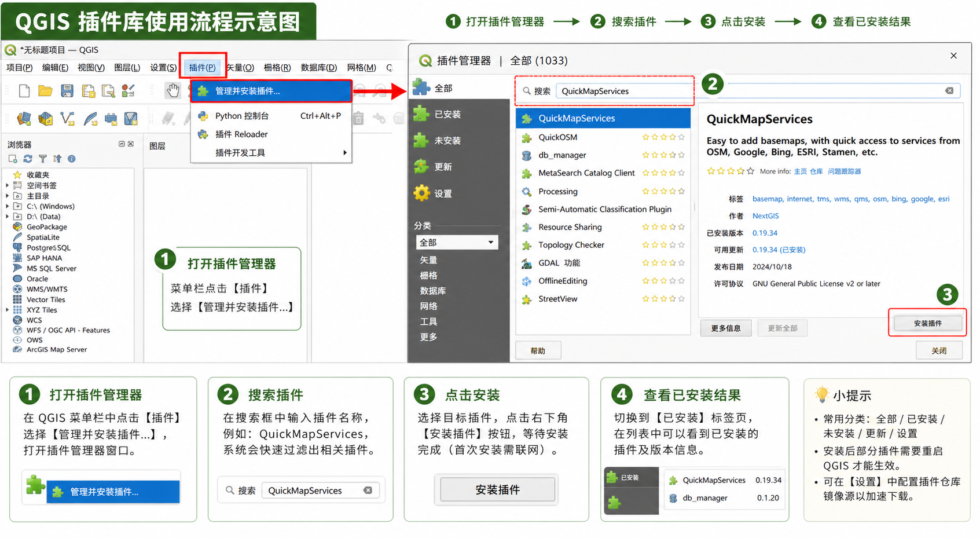Click the browser panel filter funnel icon
This screenshot has width=980, height=538.
pos(42,159)
